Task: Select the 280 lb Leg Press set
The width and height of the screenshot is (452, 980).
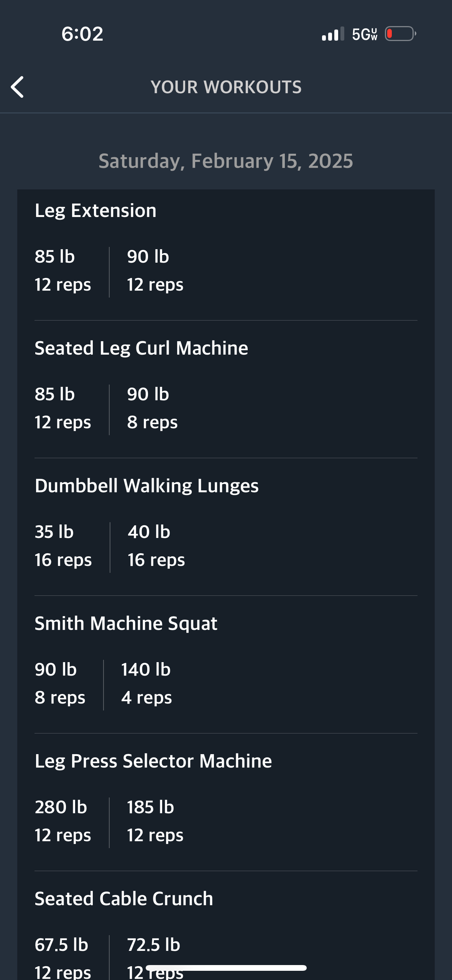Action: (63, 821)
